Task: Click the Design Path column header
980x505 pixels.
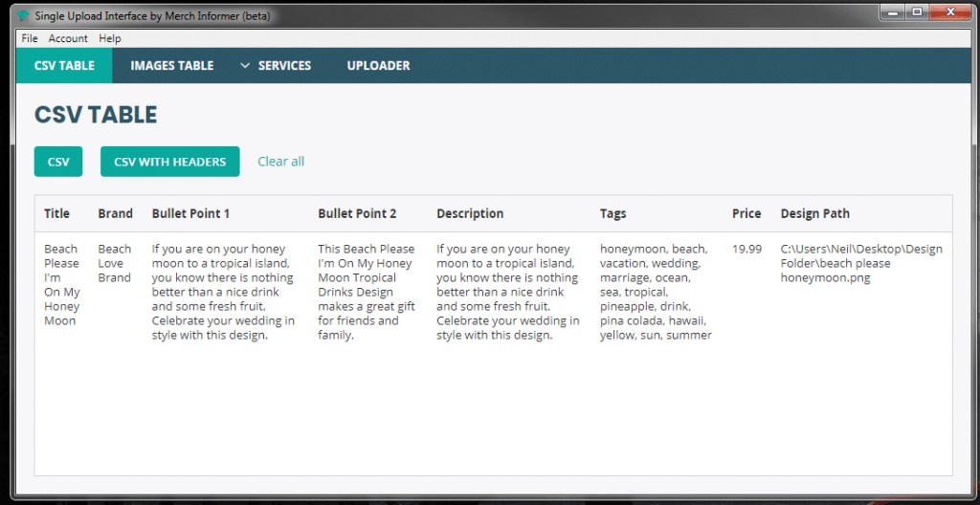Action: (815, 213)
